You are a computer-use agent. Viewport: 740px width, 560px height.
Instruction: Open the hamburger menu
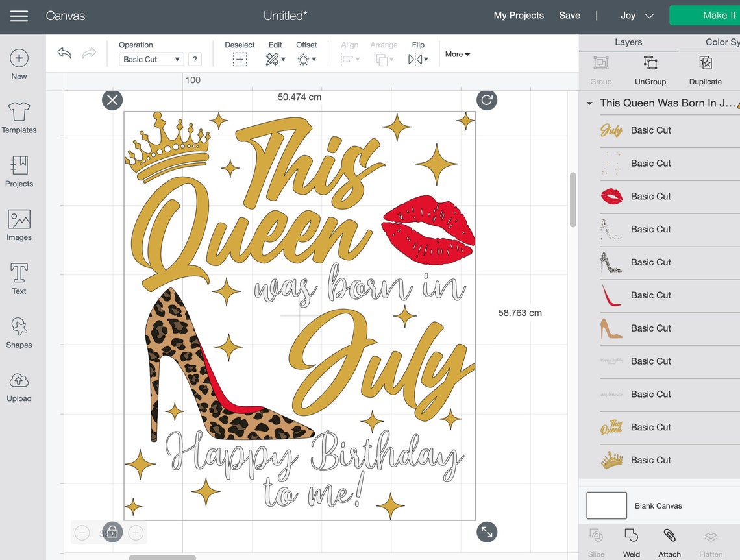point(19,16)
